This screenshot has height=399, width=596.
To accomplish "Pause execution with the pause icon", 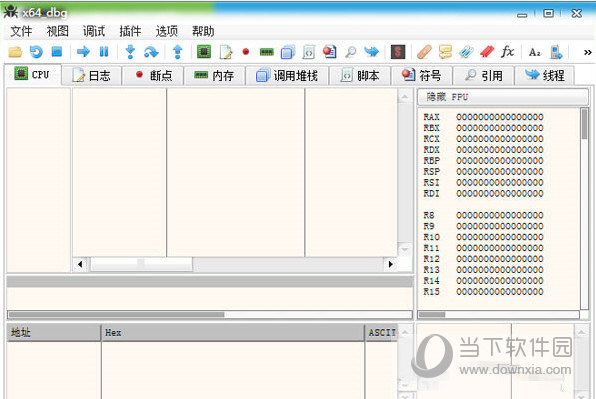I will coord(104,51).
